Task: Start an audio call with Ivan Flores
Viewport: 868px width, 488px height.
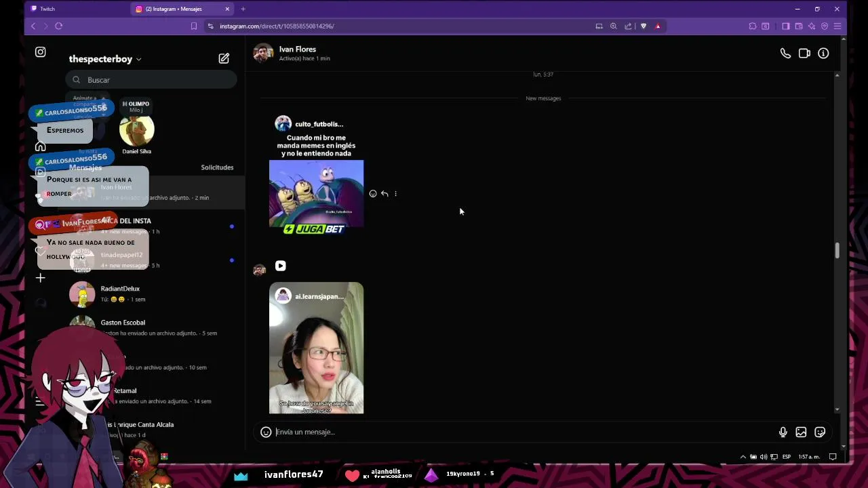Action: (785, 54)
